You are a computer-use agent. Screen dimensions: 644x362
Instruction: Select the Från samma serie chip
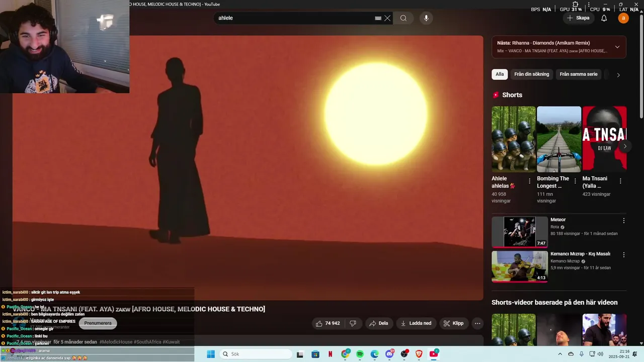pos(579,74)
